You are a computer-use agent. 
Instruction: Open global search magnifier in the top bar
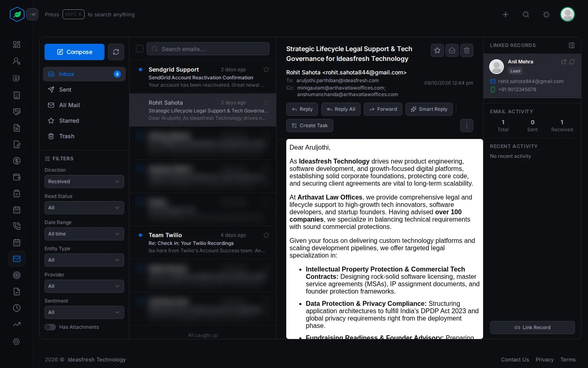coord(526,14)
